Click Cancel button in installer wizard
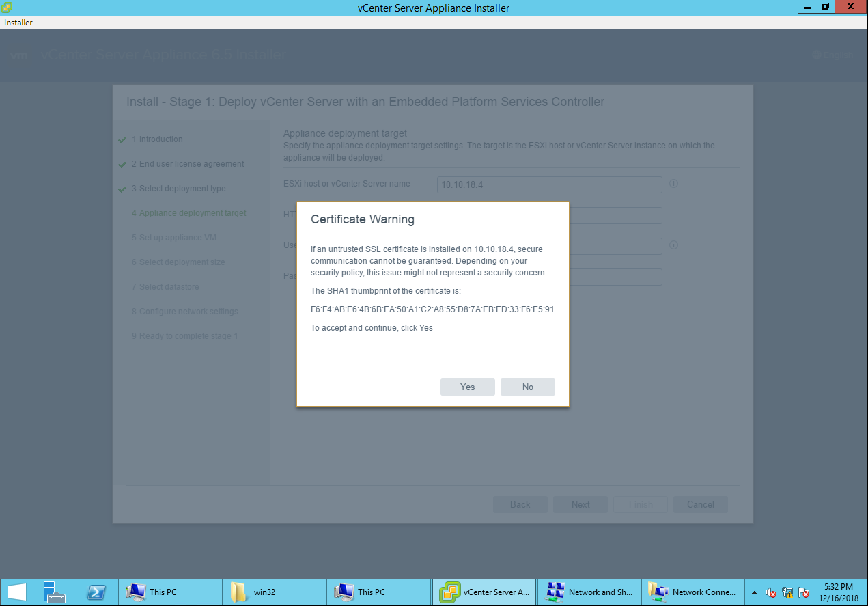This screenshot has height=606, width=868. pyautogui.click(x=700, y=504)
